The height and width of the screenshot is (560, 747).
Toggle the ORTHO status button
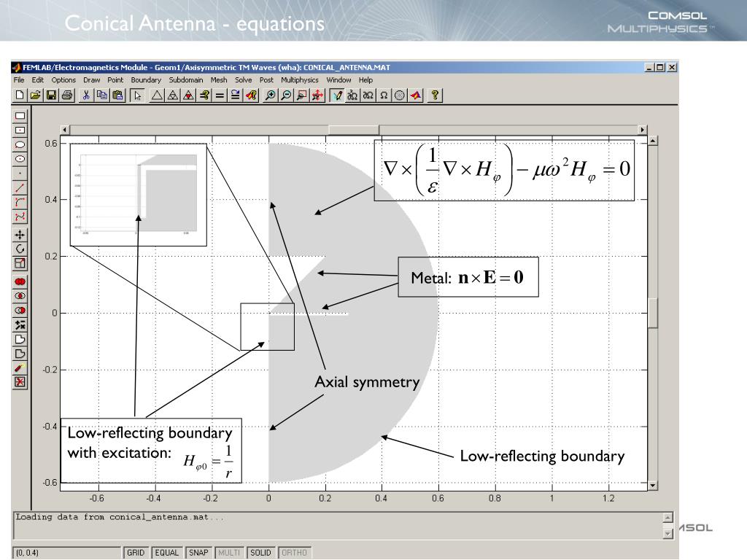pos(295,553)
